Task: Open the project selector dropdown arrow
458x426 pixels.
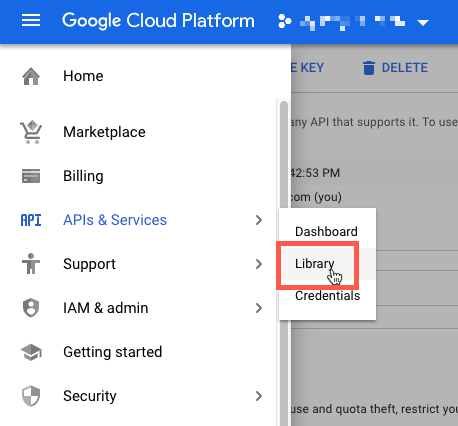Action: [x=423, y=23]
